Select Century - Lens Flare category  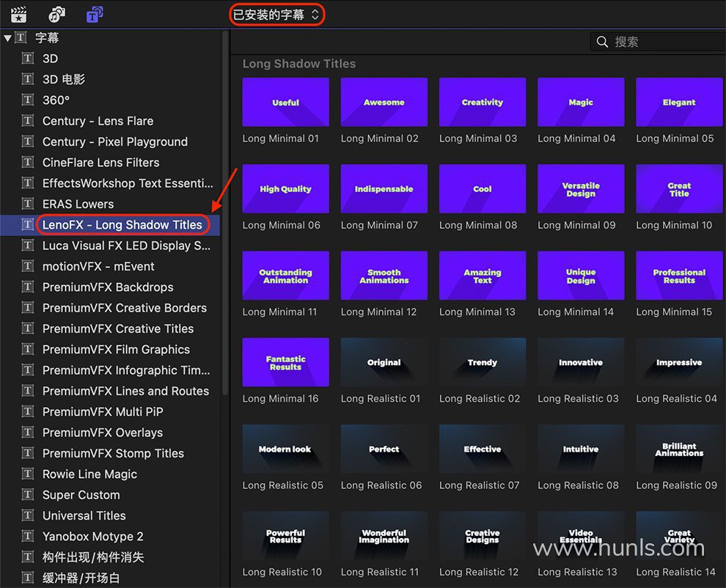110,121
